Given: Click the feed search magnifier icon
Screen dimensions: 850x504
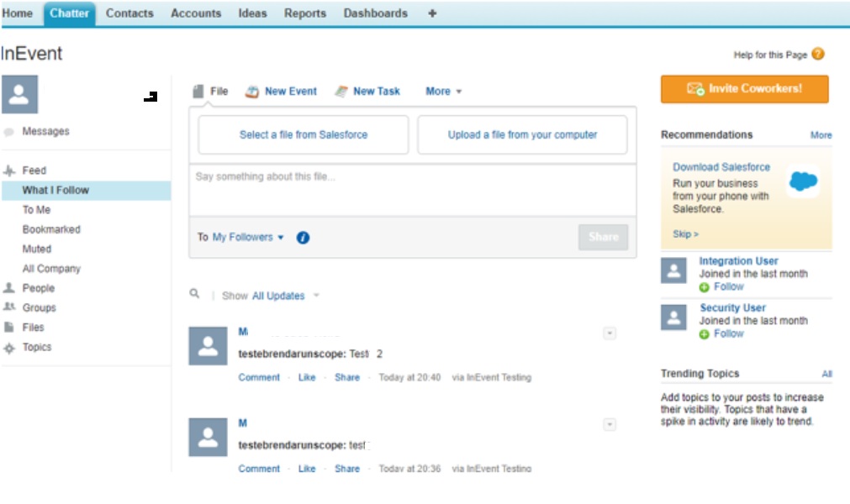Looking at the screenshot, I should [x=194, y=293].
